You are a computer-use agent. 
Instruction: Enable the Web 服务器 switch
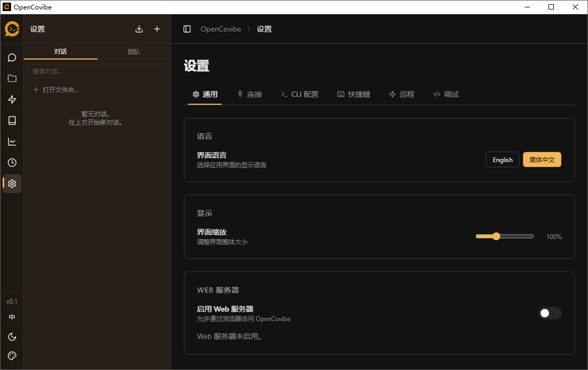click(550, 313)
